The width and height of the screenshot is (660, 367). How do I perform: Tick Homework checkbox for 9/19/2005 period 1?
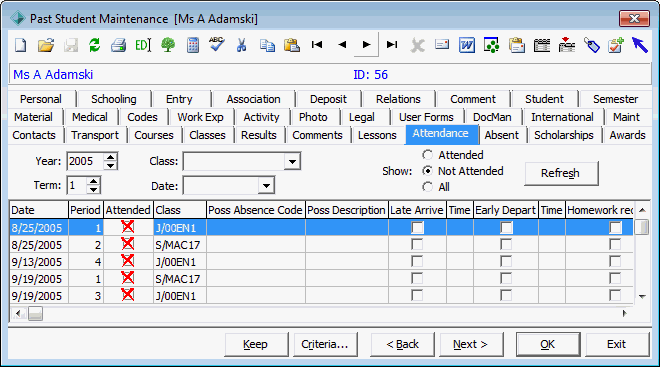pyautogui.click(x=615, y=279)
